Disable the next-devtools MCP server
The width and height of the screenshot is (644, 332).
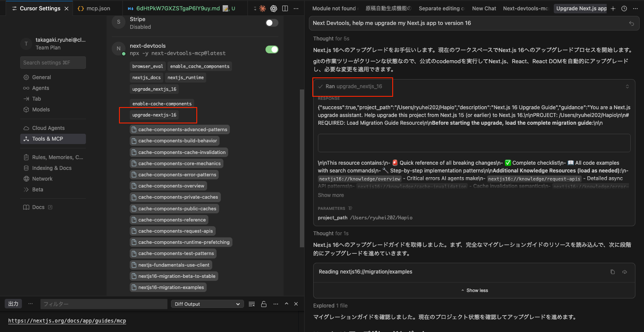coord(272,49)
